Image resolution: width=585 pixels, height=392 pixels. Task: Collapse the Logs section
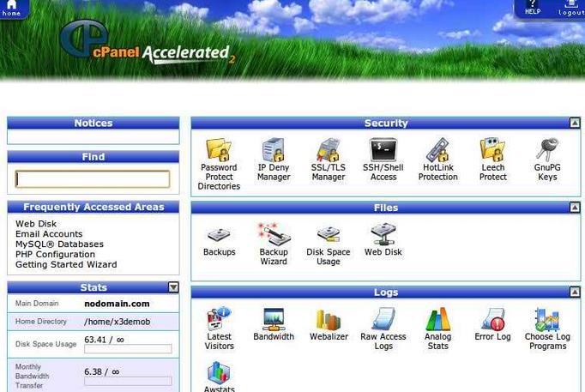coord(575,292)
